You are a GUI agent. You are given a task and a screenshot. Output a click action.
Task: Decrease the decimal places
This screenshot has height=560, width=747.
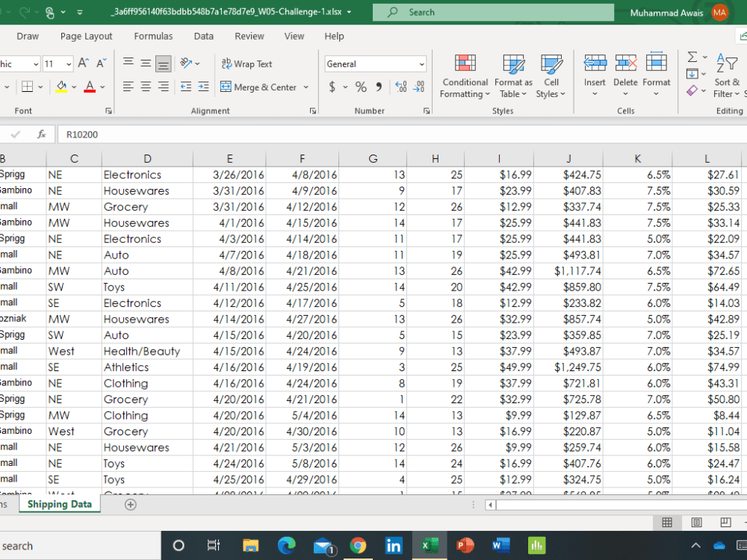(419, 87)
